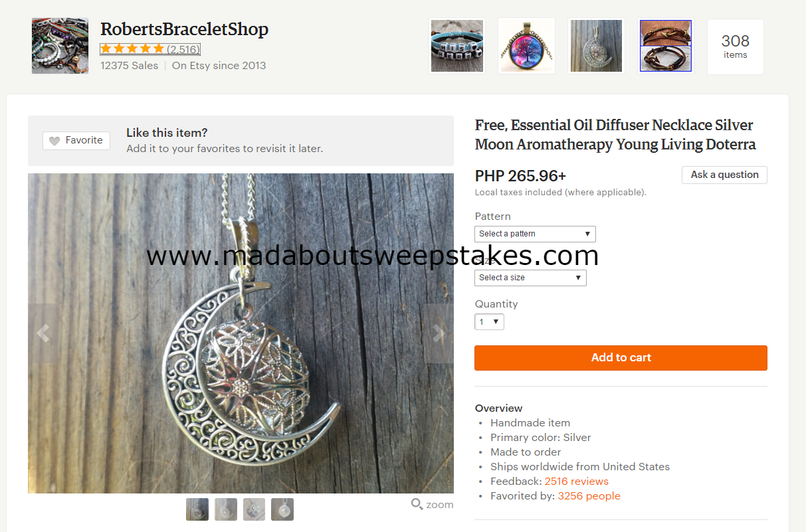Click the RobertsBraceletShop shop avatar image
Viewport: 806px width, 532px height.
[x=60, y=46]
